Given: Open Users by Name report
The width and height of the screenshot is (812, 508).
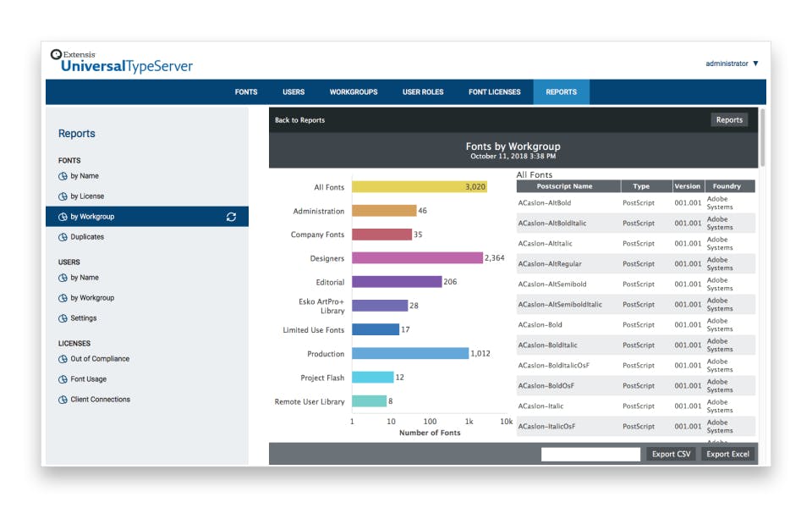Looking at the screenshot, I should 85,278.
